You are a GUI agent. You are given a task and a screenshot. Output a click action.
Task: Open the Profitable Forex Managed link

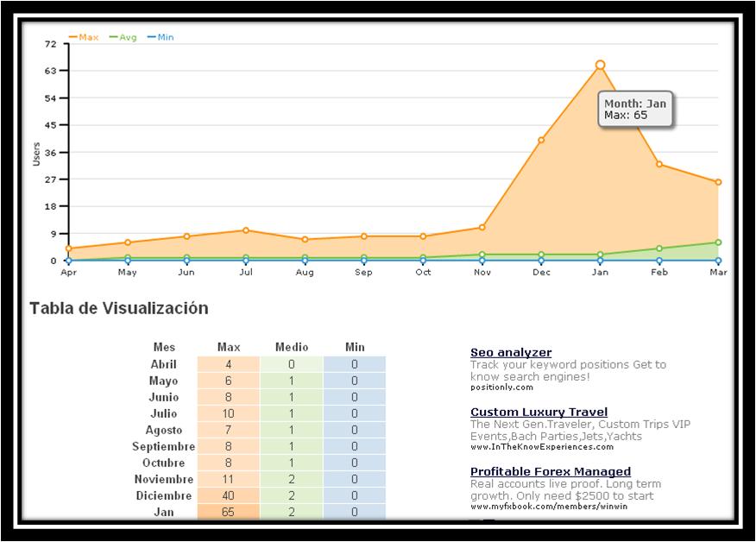pyautogui.click(x=550, y=471)
